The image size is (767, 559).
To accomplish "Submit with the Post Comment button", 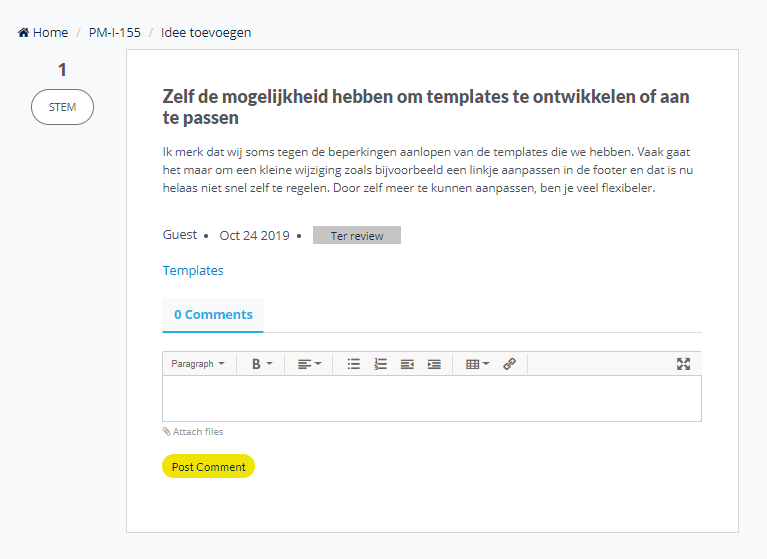I will [x=208, y=466].
